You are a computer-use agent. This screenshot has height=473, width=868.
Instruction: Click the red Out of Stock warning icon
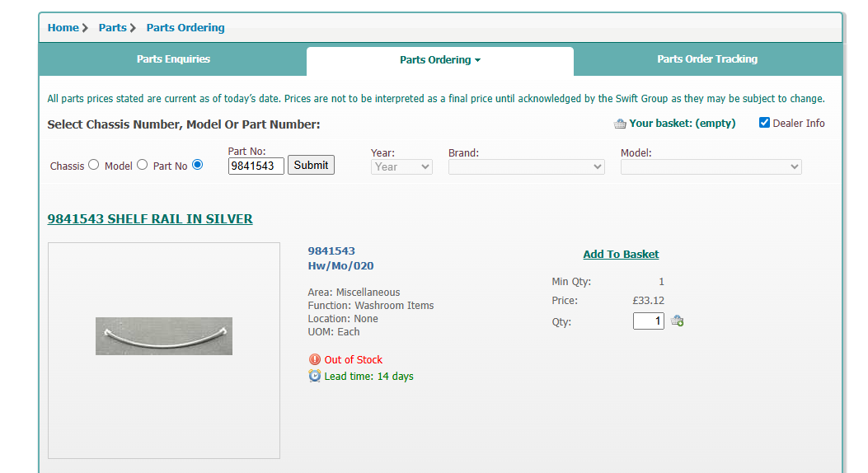coord(315,359)
